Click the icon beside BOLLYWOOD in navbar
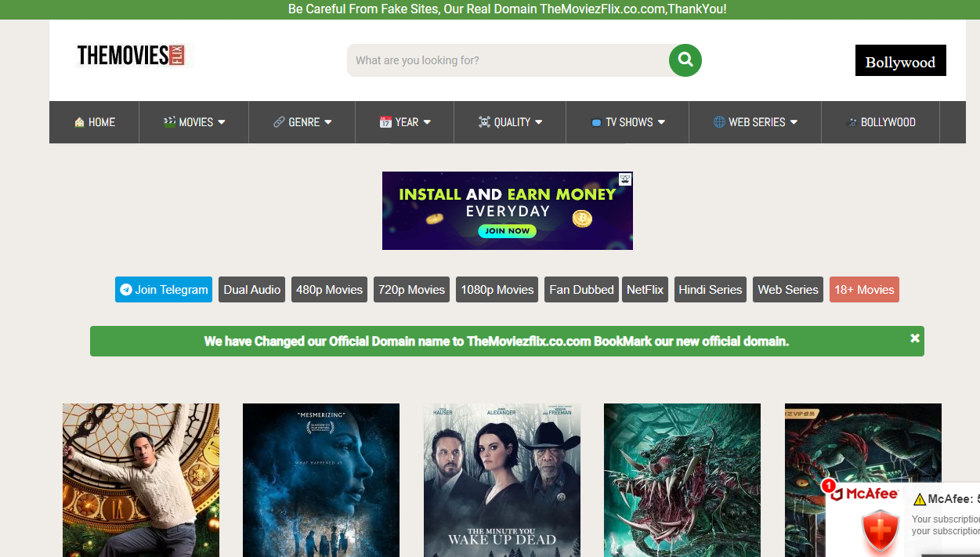980x557 pixels. point(852,122)
